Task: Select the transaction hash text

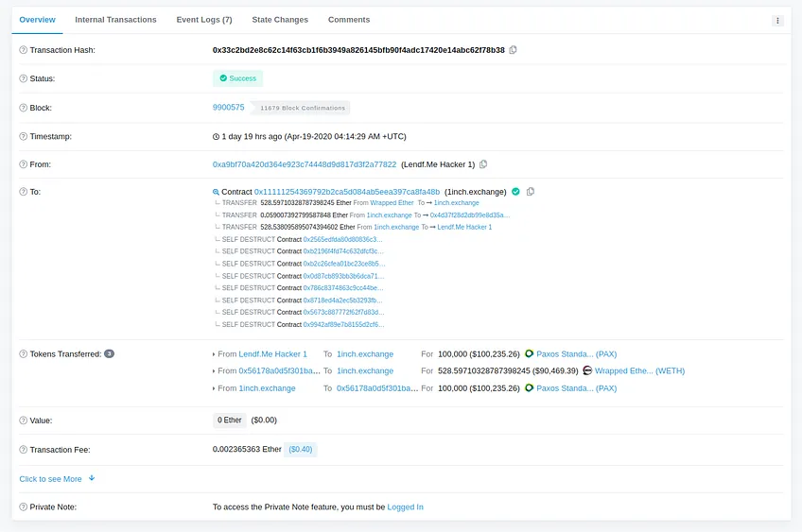Action: pos(358,50)
